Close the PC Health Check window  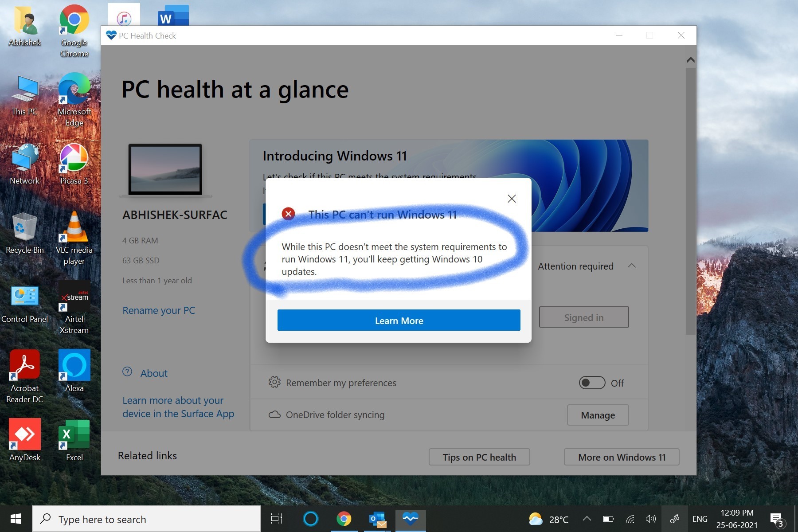click(681, 35)
